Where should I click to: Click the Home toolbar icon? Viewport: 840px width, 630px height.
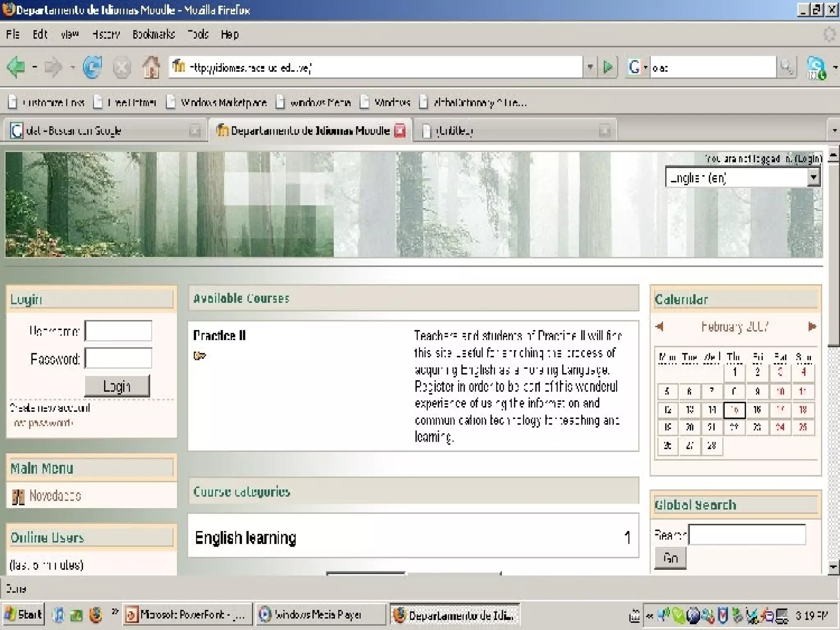tap(151, 67)
